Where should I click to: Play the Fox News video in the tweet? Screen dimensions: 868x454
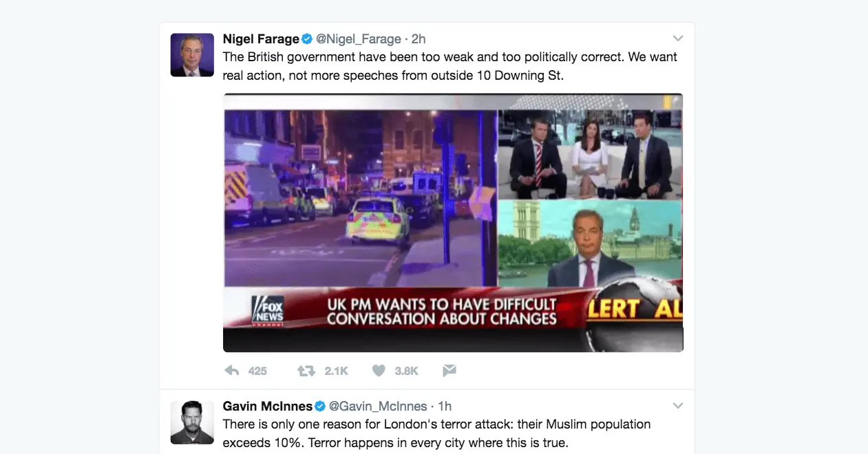pos(453,223)
